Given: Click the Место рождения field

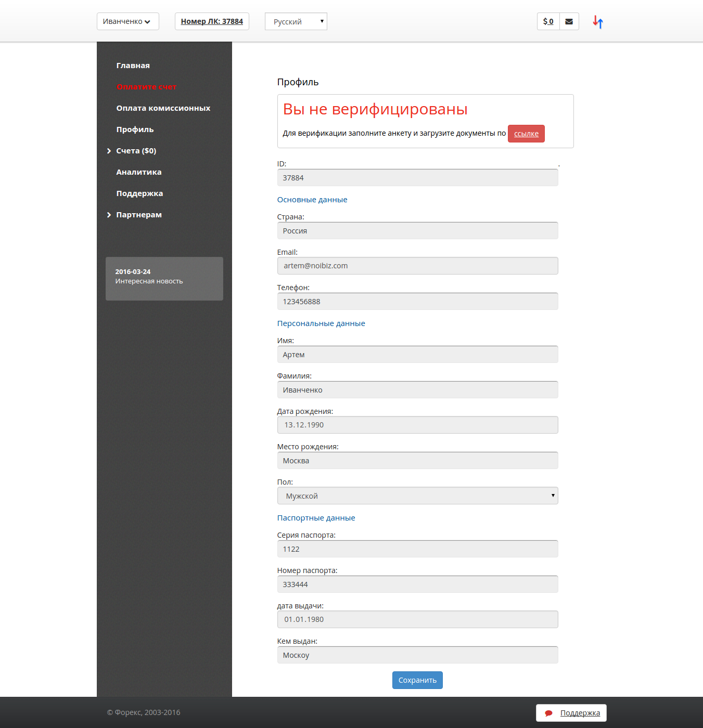Looking at the screenshot, I should [418, 460].
